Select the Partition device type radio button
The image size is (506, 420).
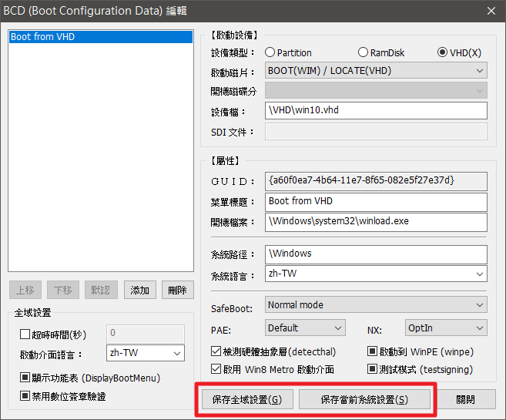click(270, 52)
